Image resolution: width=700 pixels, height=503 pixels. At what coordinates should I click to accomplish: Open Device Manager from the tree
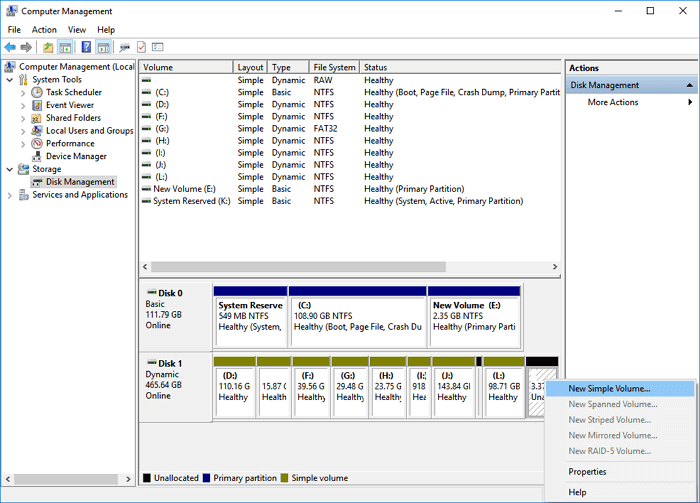76,156
